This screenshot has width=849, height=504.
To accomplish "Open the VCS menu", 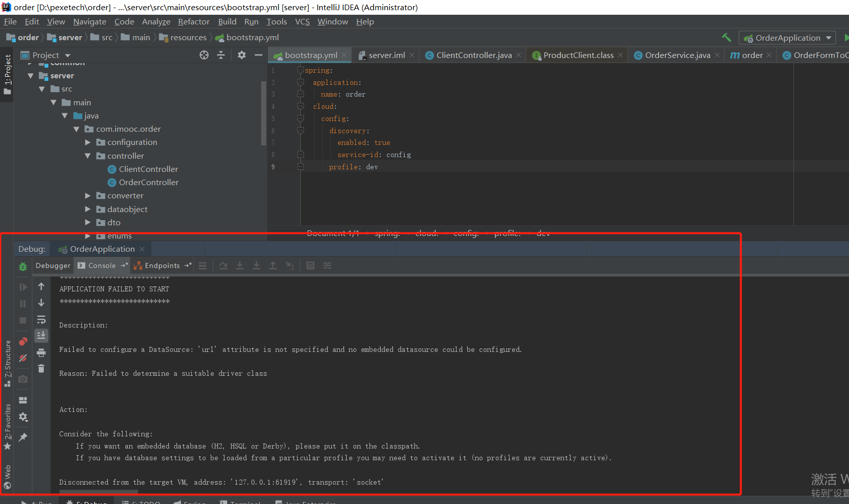I will 302,21.
